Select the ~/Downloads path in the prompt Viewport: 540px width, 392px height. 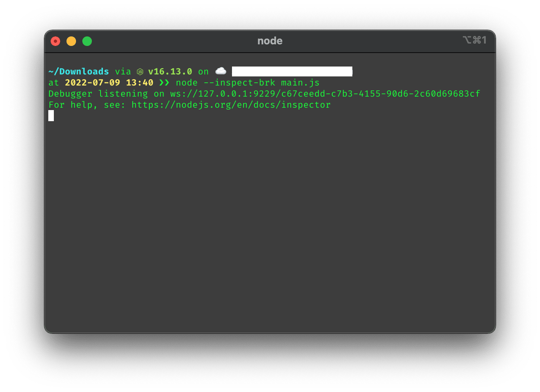point(78,71)
